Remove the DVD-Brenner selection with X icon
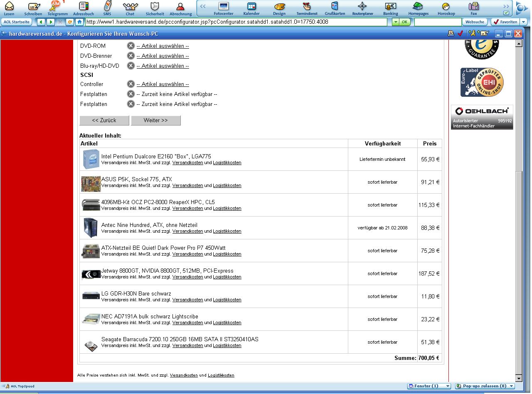The width and height of the screenshot is (532, 394). click(x=131, y=56)
